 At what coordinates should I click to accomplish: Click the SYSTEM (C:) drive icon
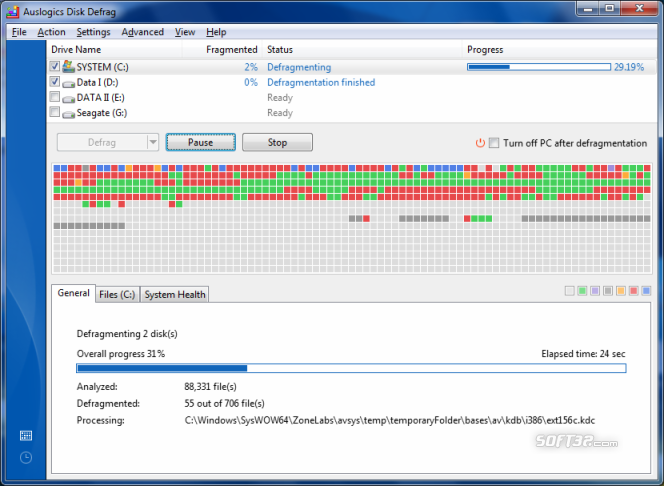click(x=68, y=66)
